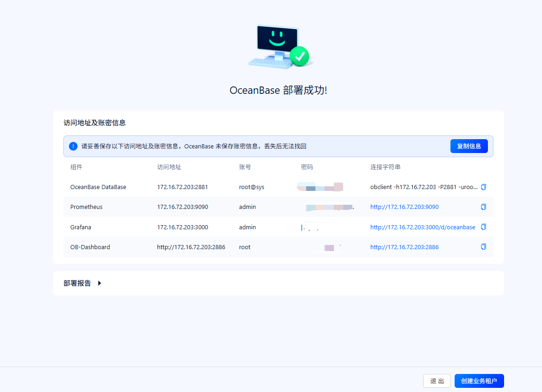Copy the OceanBase DataBase connection string
The width and height of the screenshot is (542, 392).
484,187
